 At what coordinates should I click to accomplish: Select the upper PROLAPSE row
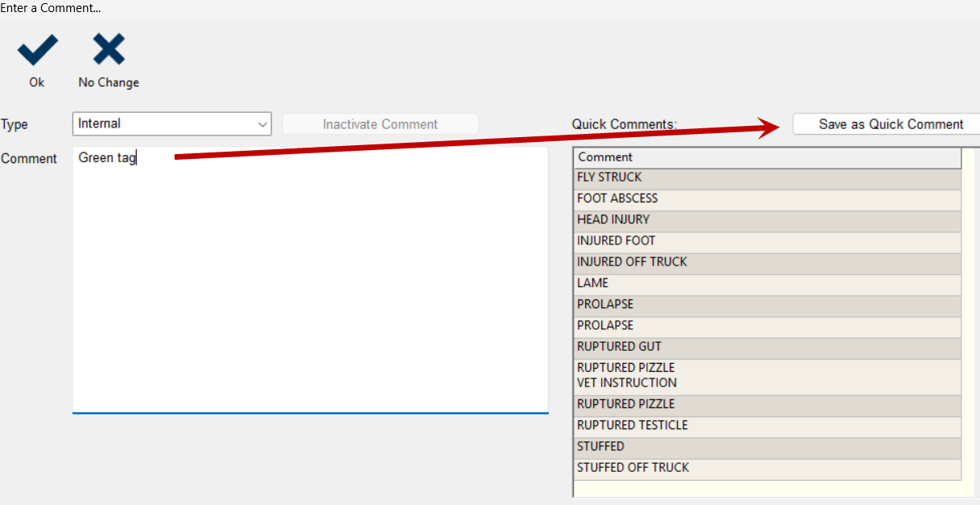click(767, 304)
